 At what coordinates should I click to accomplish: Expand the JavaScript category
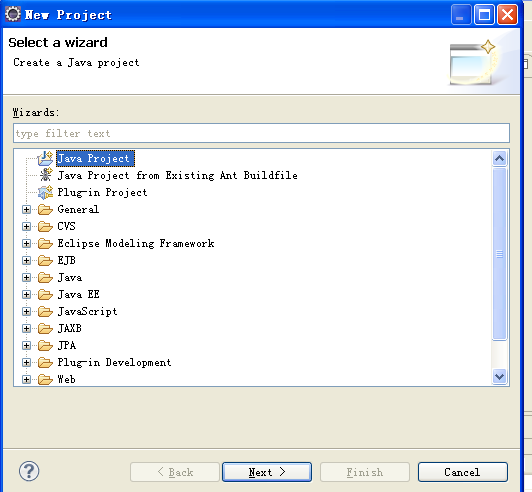point(26,311)
